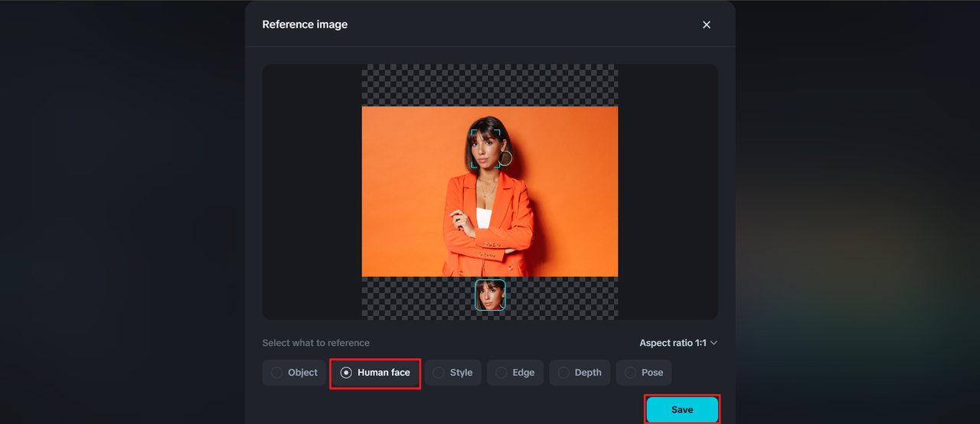Viewport: 980px width, 424px height.
Task: Click the radio circle beside Edge
Action: (x=501, y=373)
